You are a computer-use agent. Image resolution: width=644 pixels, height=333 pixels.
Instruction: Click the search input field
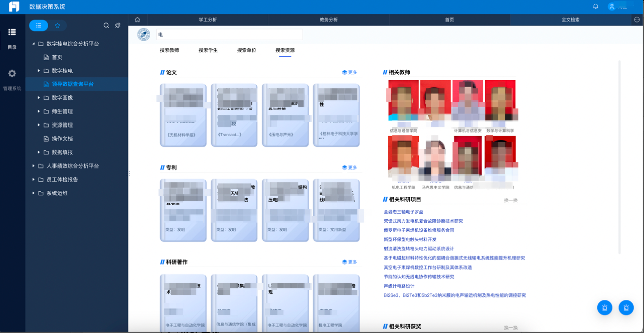(x=230, y=34)
